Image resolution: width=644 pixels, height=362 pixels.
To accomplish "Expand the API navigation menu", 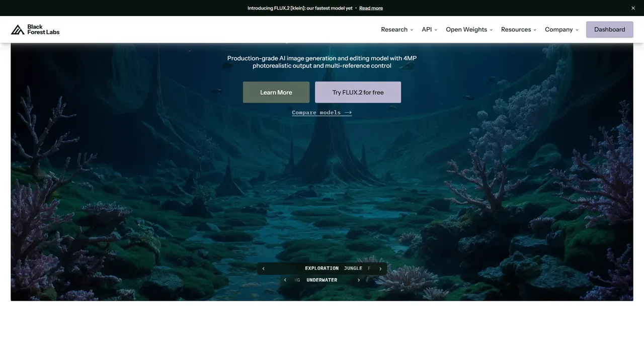I will (429, 30).
